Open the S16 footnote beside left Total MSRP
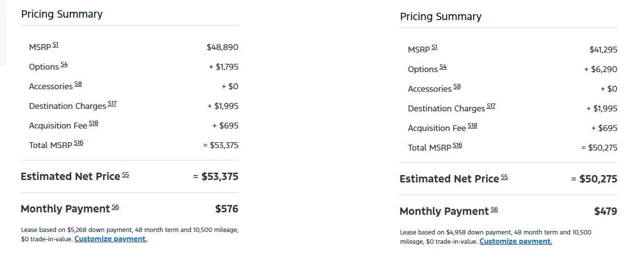 [x=79, y=143]
